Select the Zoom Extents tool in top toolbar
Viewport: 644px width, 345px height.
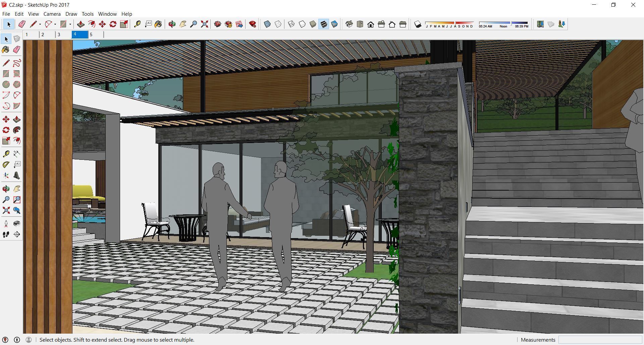click(204, 24)
